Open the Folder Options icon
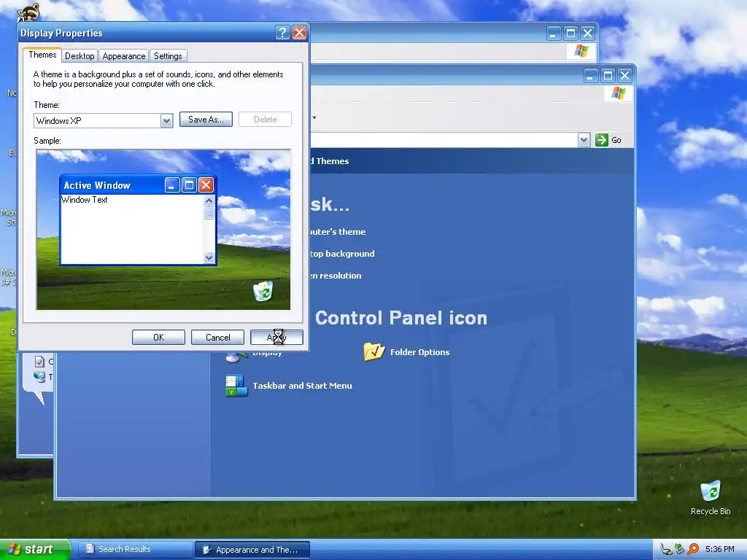Image resolution: width=747 pixels, height=560 pixels. tap(374, 351)
